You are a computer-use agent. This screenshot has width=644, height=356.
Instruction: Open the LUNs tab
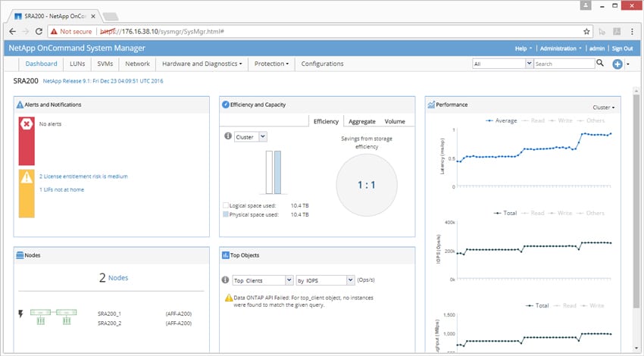(77, 64)
